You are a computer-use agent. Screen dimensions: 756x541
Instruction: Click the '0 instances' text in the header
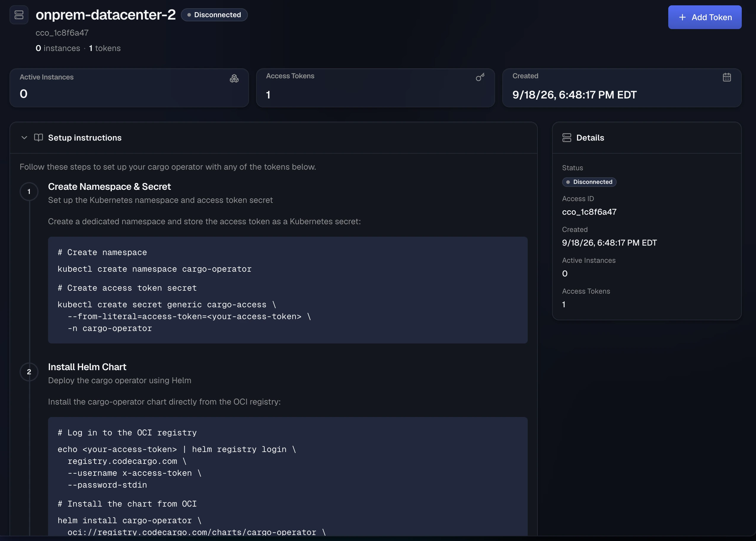click(x=58, y=48)
